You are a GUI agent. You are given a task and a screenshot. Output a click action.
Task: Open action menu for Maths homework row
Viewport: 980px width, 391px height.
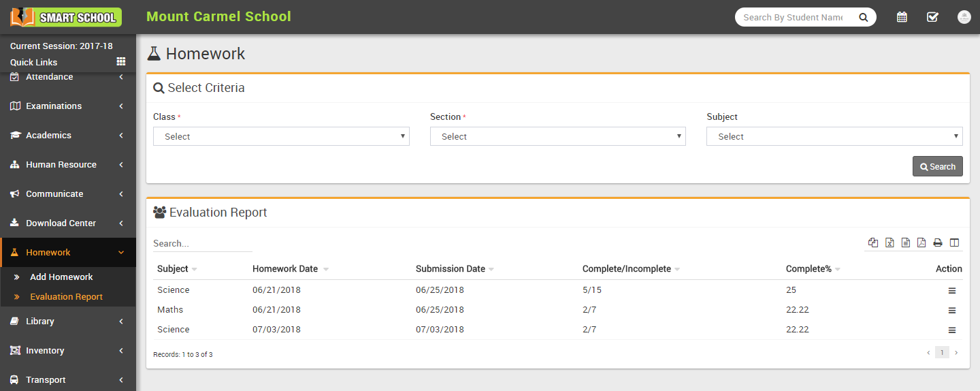(951, 311)
